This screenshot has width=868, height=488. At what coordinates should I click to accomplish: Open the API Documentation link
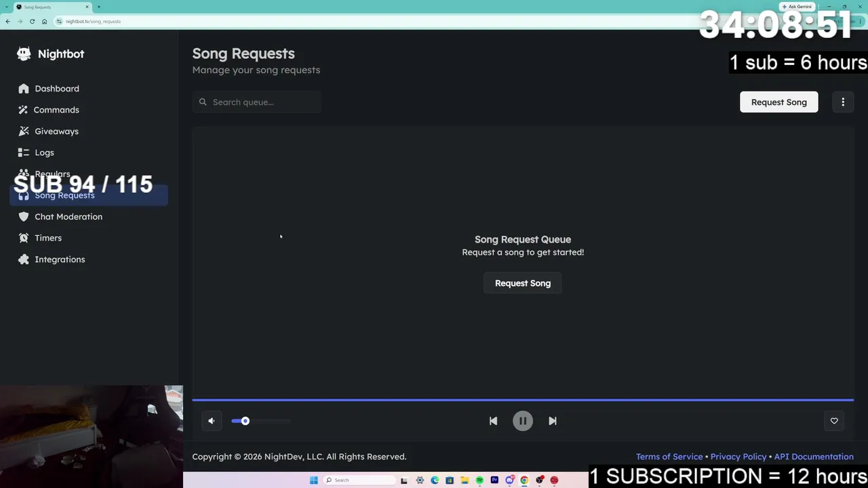(x=814, y=457)
